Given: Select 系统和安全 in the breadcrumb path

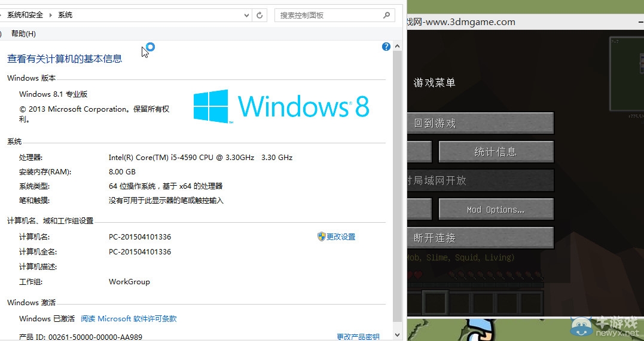Looking at the screenshot, I should click(25, 15).
